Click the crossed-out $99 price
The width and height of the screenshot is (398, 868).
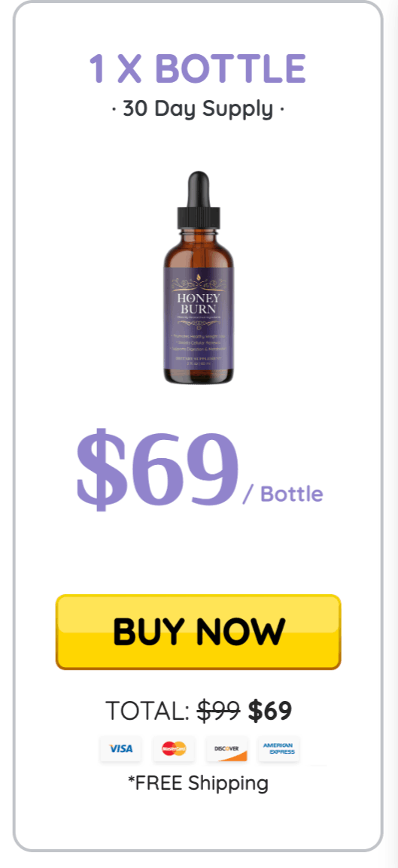[x=219, y=711]
